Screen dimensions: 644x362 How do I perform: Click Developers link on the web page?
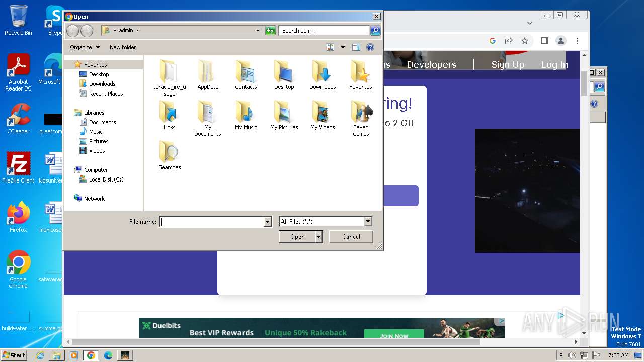[x=431, y=65]
